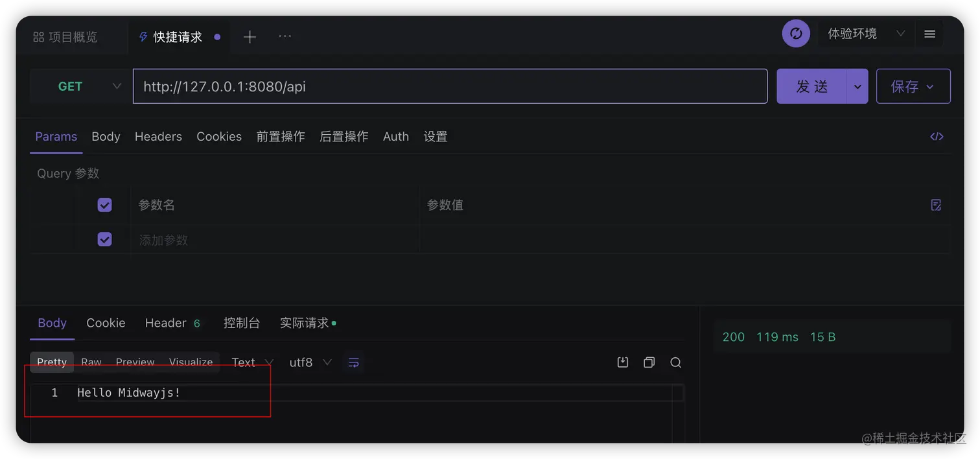Change response encoding from utf8
The height and width of the screenshot is (459, 980).
click(309, 362)
